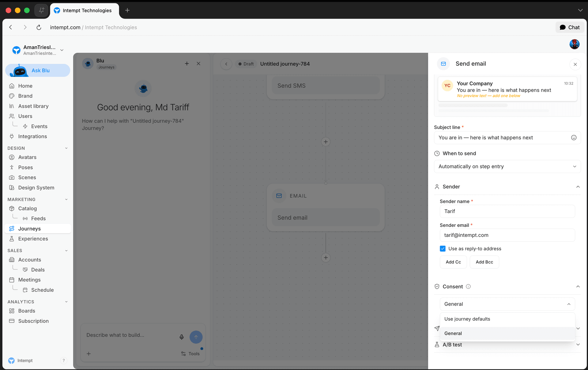Open Deals under Accounts
This screenshot has width=588, height=370.
pyautogui.click(x=38, y=270)
